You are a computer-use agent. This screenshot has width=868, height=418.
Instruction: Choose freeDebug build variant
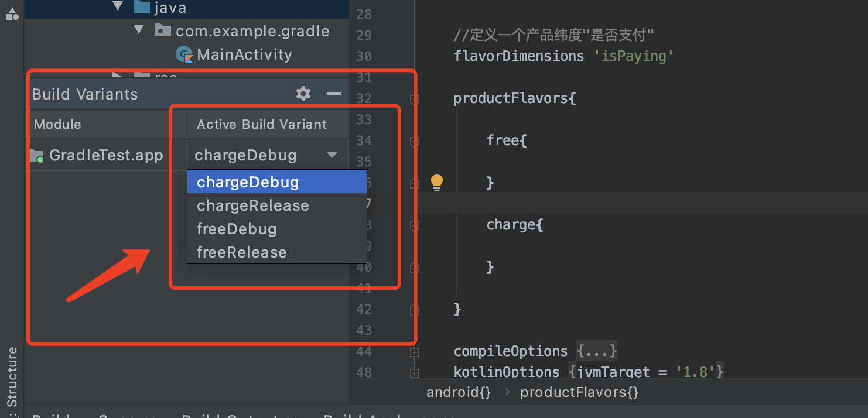point(237,229)
